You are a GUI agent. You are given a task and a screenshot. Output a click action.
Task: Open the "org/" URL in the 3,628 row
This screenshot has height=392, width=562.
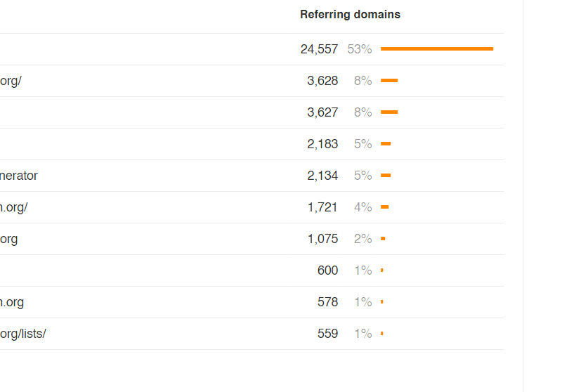pos(11,81)
